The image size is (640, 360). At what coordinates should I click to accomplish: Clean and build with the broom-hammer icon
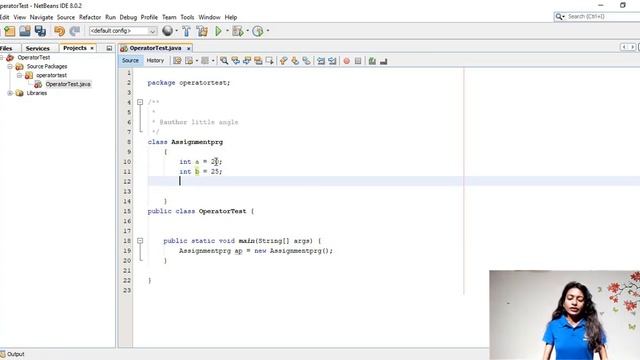202,31
